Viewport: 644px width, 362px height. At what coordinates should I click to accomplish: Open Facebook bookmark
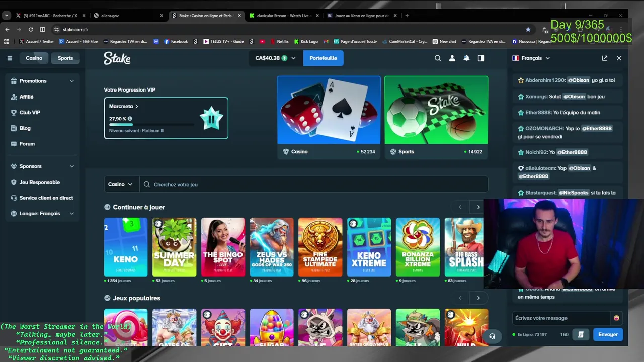click(176, 41)
